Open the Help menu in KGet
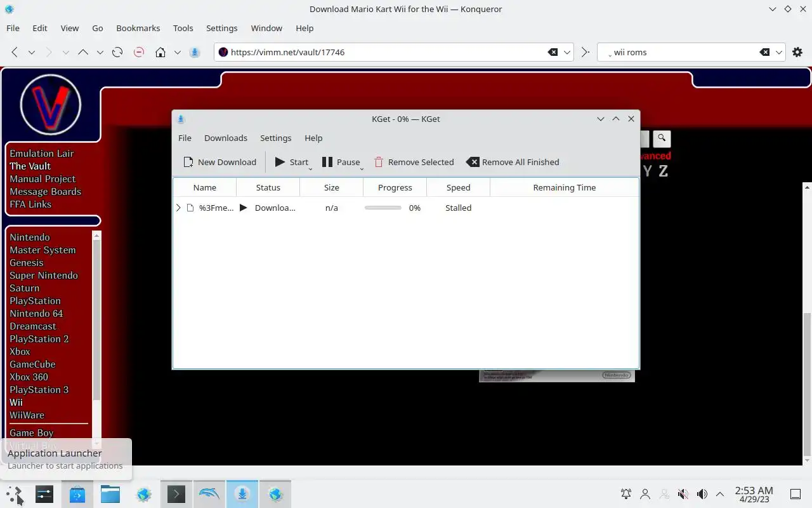The image size is (812, 508). coord(313,138)
